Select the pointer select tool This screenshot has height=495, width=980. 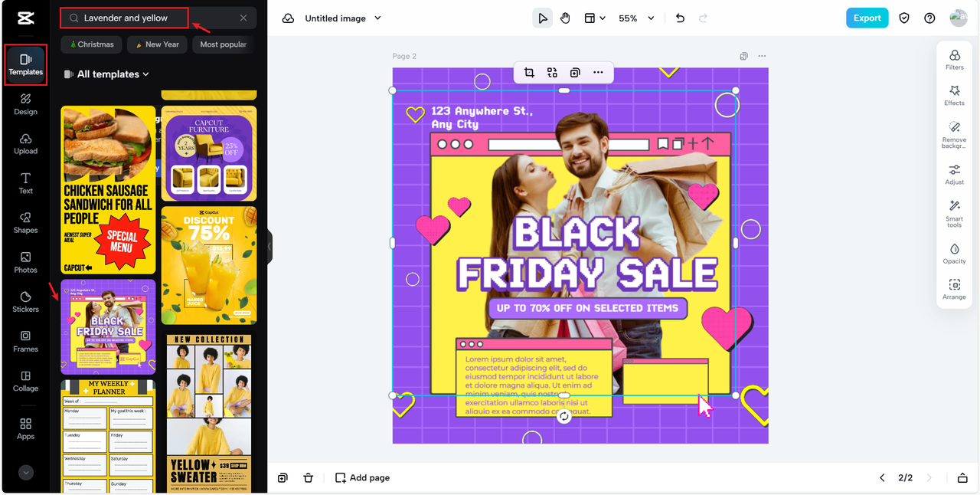coord(542,18)
